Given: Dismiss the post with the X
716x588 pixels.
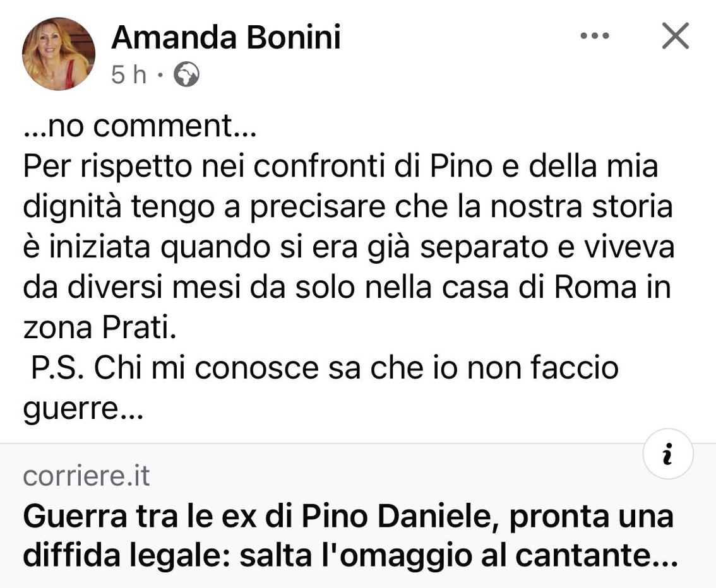Looking at the screenshot, I should [675, 36].
